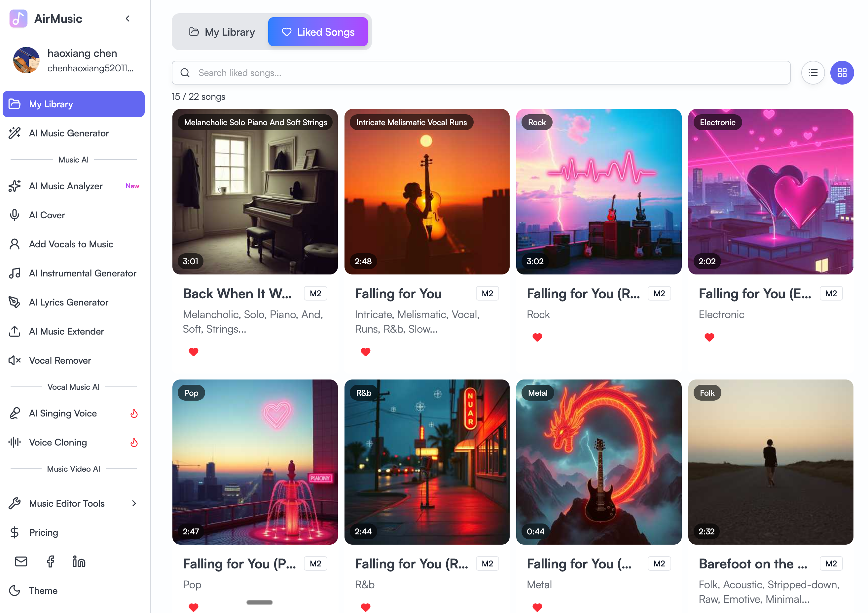Image resolution: width=868 pixels, height=613 pixels.
Task: Unlike the 'Falling for You' Rock song
Action: [x=537, y=337]
